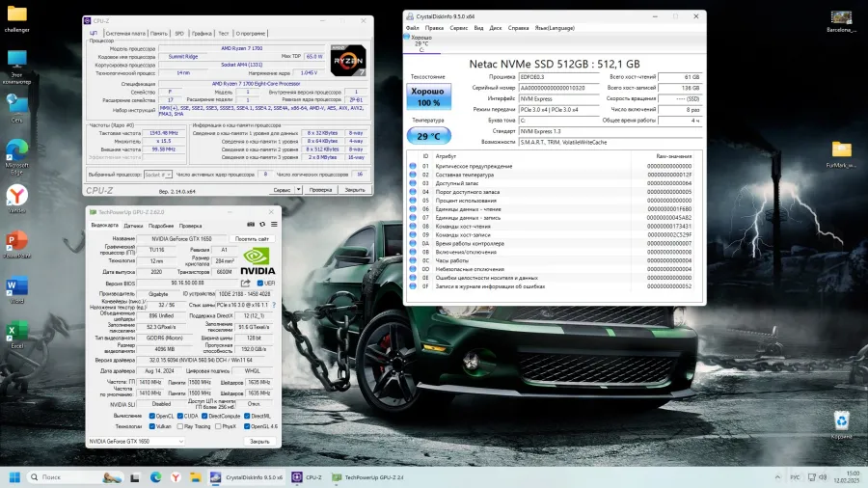This screenshot has width=868, height=488.
Task: Click the Проверка button in CPU-Z
Action: tap(320, 190)
